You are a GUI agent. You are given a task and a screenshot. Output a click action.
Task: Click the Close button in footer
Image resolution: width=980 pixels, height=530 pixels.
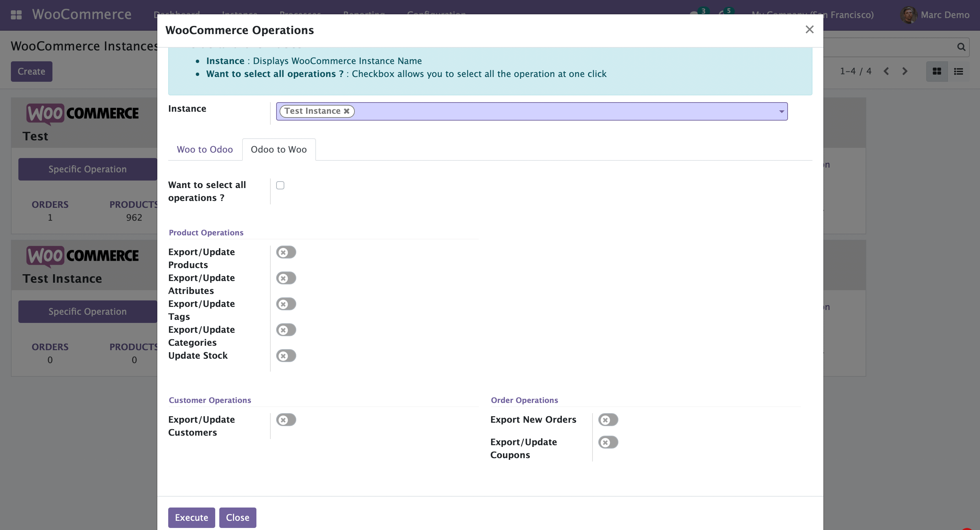(237, 517)
